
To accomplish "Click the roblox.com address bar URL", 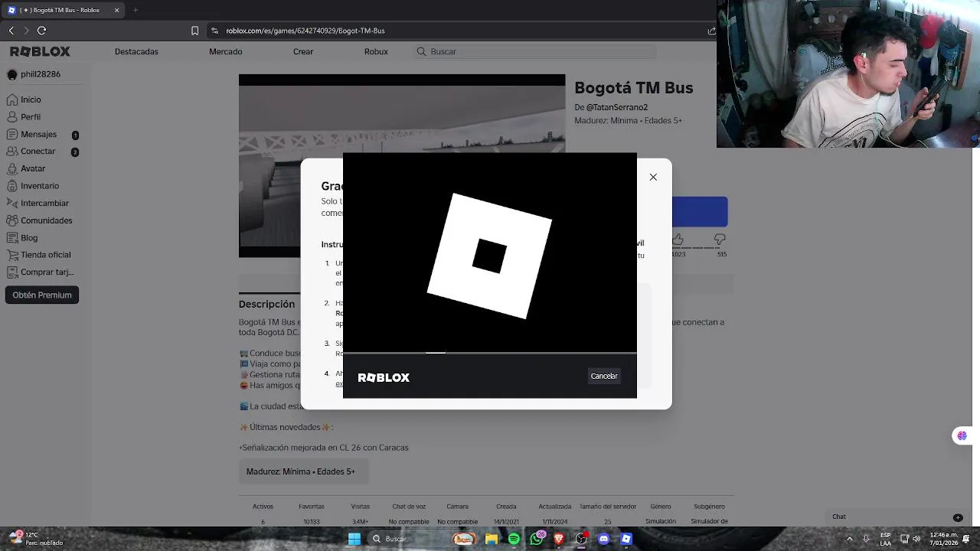I will pos(305,31).
